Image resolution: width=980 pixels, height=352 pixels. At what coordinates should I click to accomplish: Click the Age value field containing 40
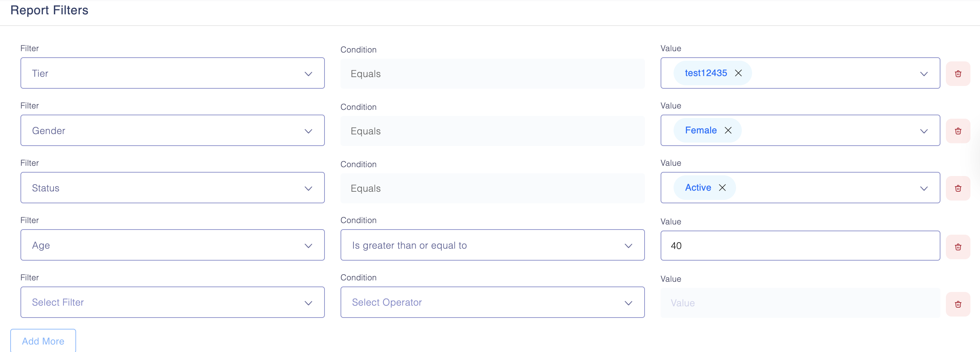[x=800, y=246]
